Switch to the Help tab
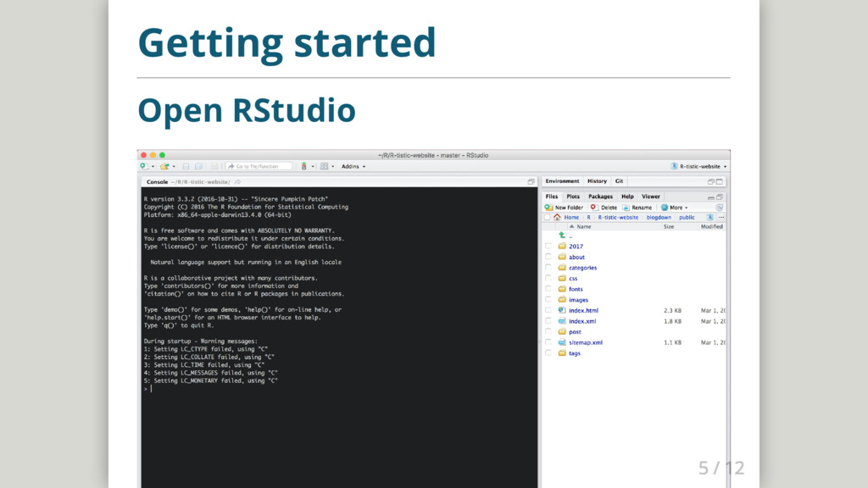The image size is (868, 488). (627, 197)
